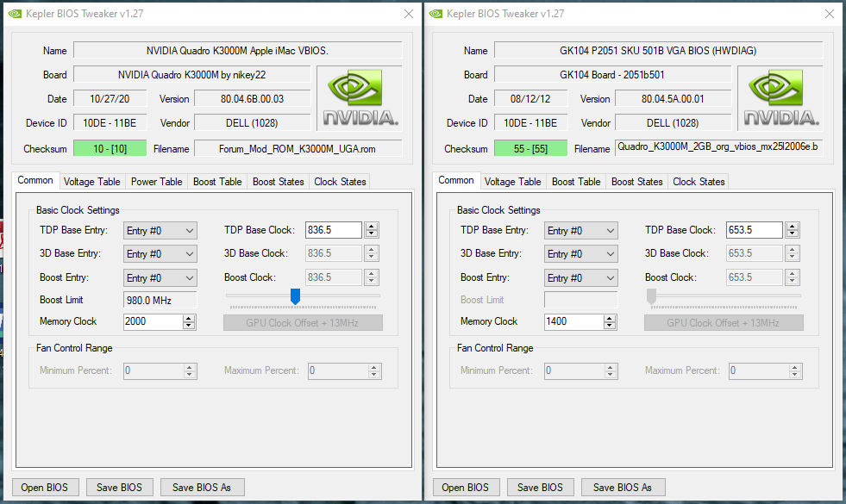Click GPU Clock Offset + 13MHz in left window
The width and height of the screenshot is (846, 504).
coord(303,323)
